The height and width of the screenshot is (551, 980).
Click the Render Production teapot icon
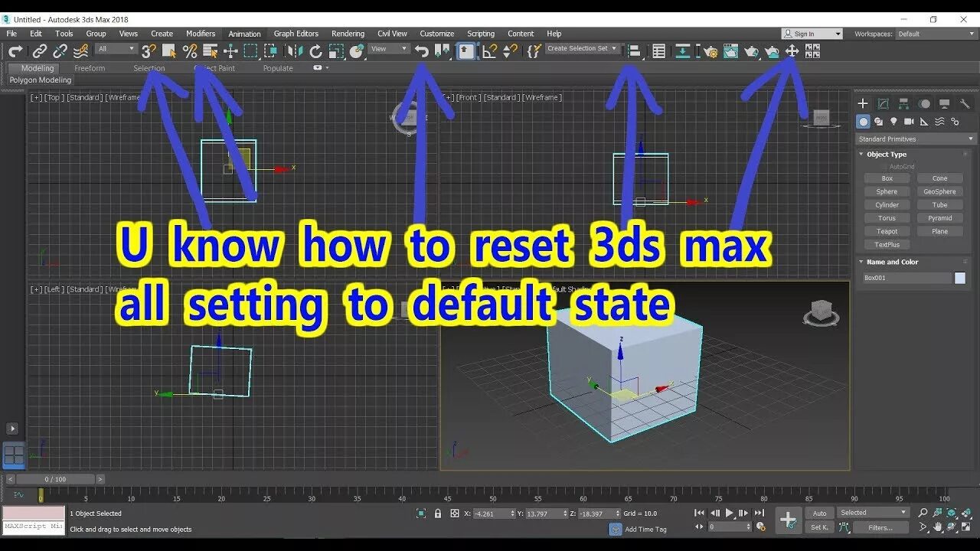752,51
